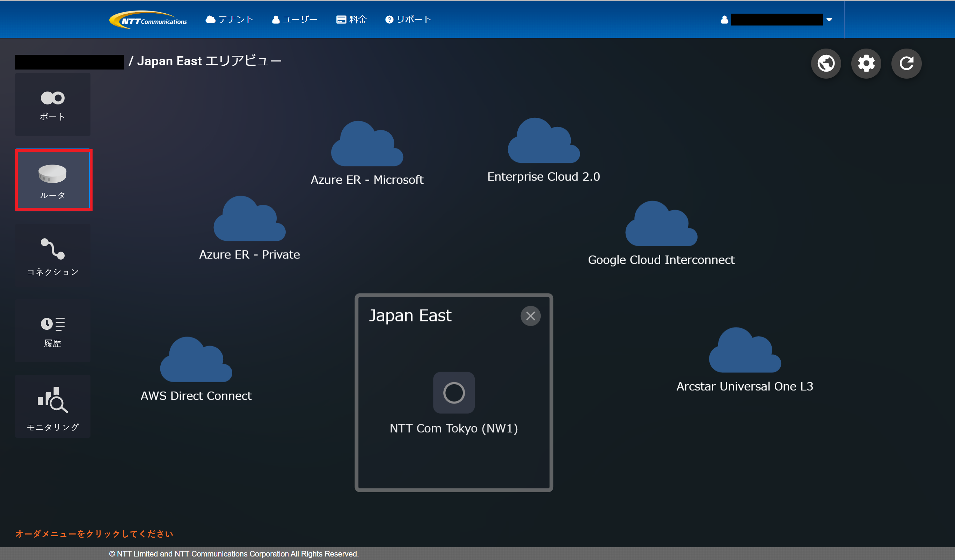This screenshot has height=560, width=955.
Task: Open the テナント (Tenant) menu
Action: click(229, 19)
